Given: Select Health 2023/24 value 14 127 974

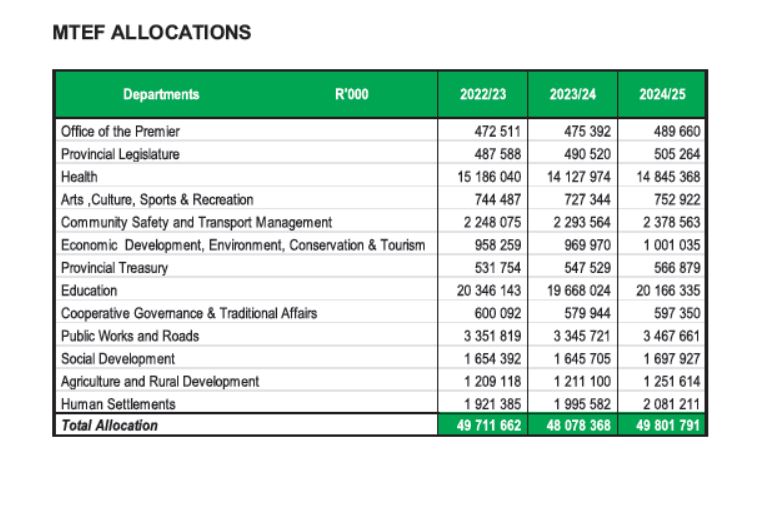Looking at the screenshot, I should point(578,177).
